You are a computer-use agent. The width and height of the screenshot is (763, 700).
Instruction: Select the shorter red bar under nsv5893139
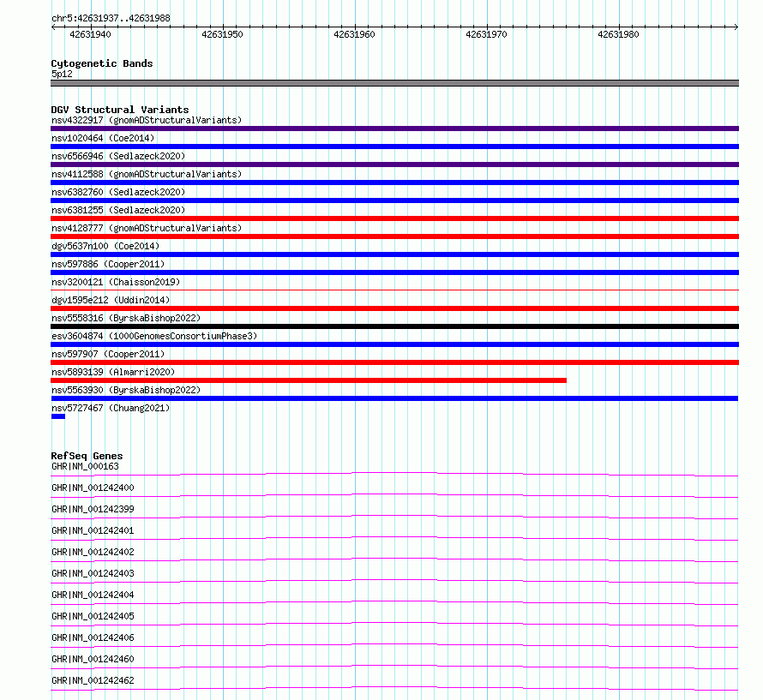pyautogui.click(x=309, y=380)
